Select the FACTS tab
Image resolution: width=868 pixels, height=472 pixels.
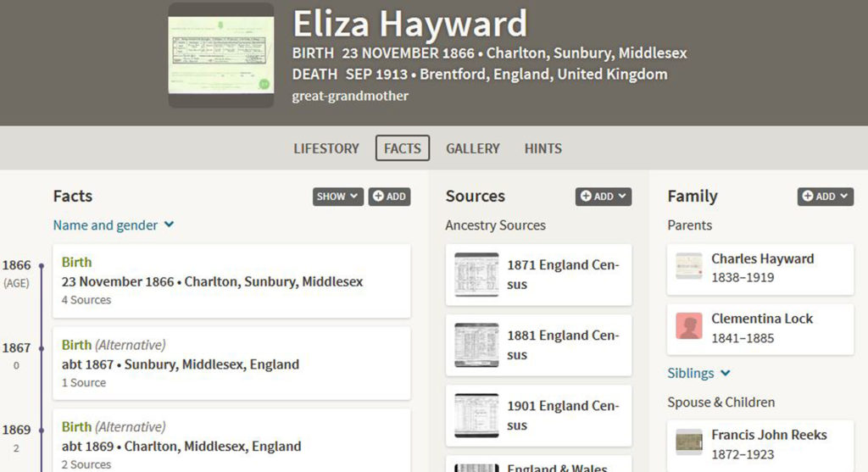tap(403, 148)
